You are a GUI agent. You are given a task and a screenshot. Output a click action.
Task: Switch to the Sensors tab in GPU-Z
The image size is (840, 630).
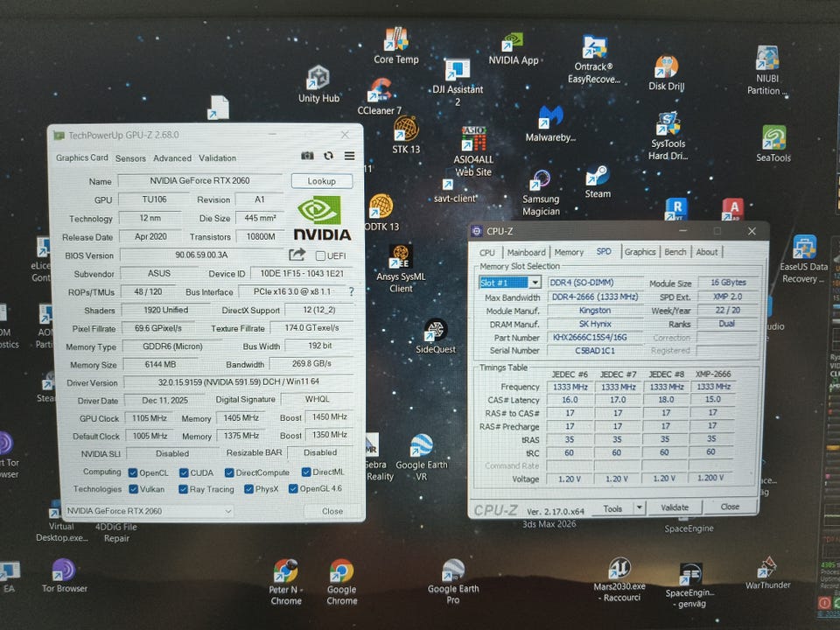(130, 158)
